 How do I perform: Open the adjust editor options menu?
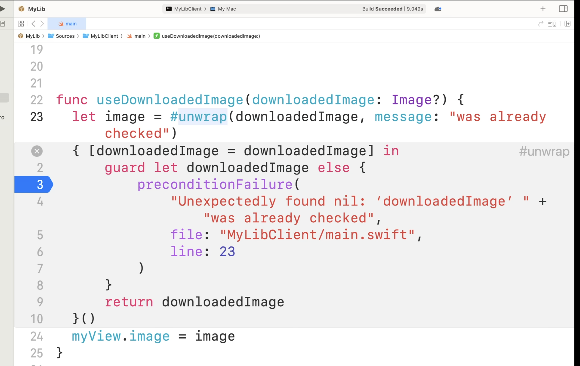[552, 24]
